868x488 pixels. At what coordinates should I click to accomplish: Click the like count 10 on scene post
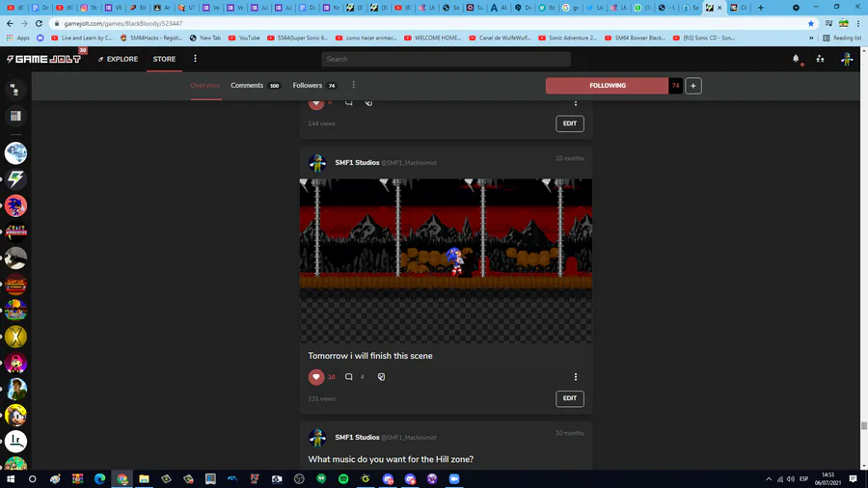332,377
